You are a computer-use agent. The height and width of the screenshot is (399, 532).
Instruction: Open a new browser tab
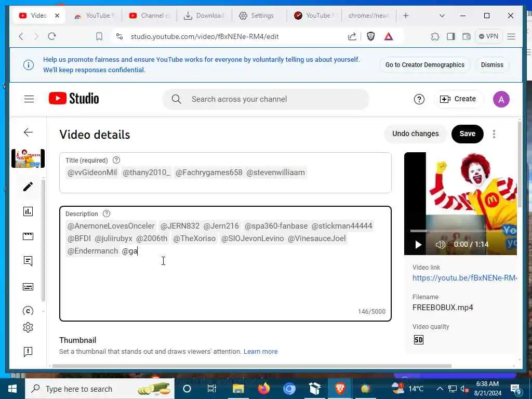[x=406, y=16]
